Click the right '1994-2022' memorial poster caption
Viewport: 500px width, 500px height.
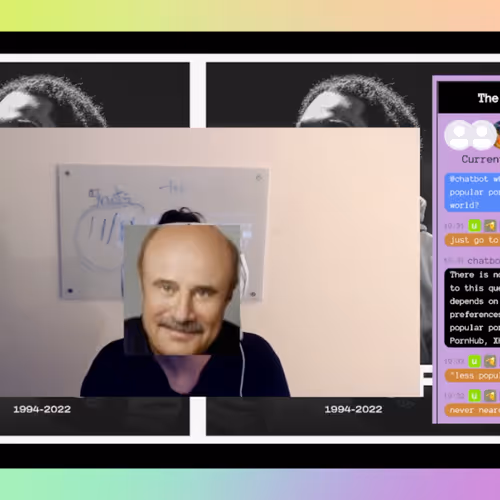(353, 409)
